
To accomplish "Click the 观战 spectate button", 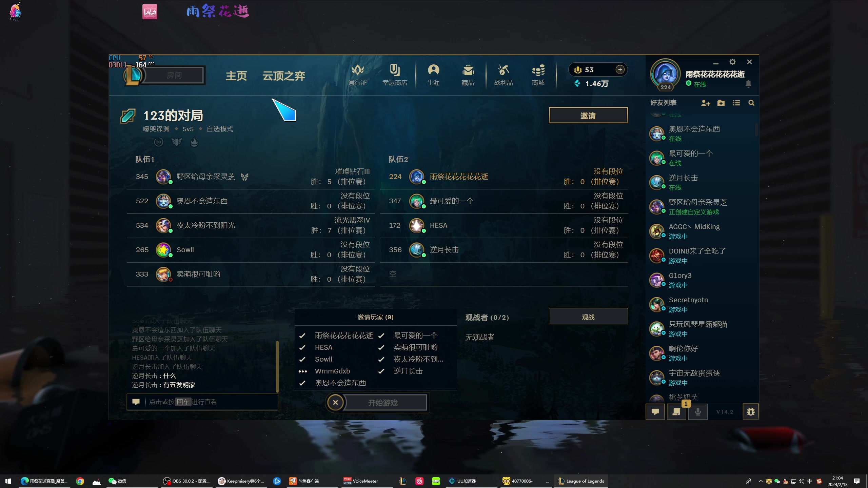I will (588, 317).
